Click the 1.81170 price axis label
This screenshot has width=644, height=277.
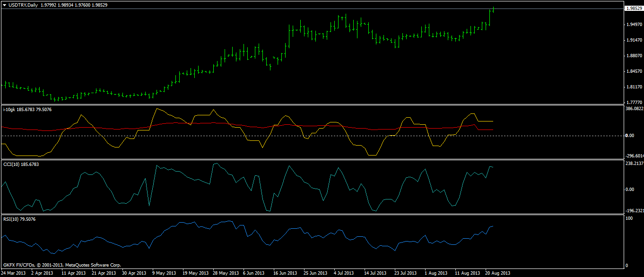pos(633,87)
